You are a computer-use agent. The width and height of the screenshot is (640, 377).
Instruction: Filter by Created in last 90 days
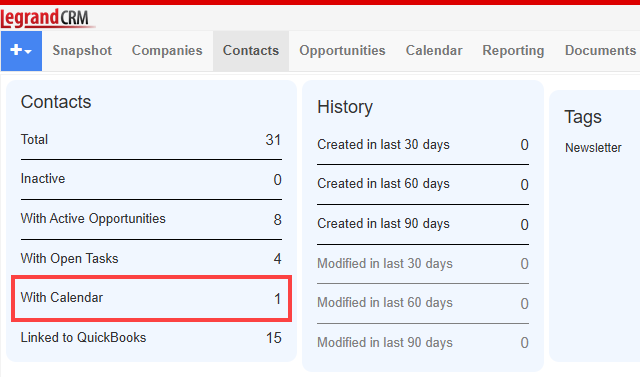click(x=423, y=224)
